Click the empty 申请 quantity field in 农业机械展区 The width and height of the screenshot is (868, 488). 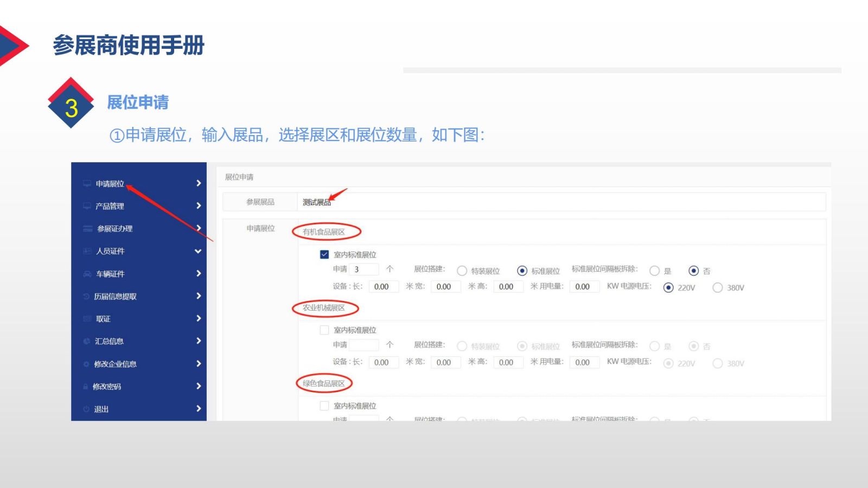[x=364, y=345]
